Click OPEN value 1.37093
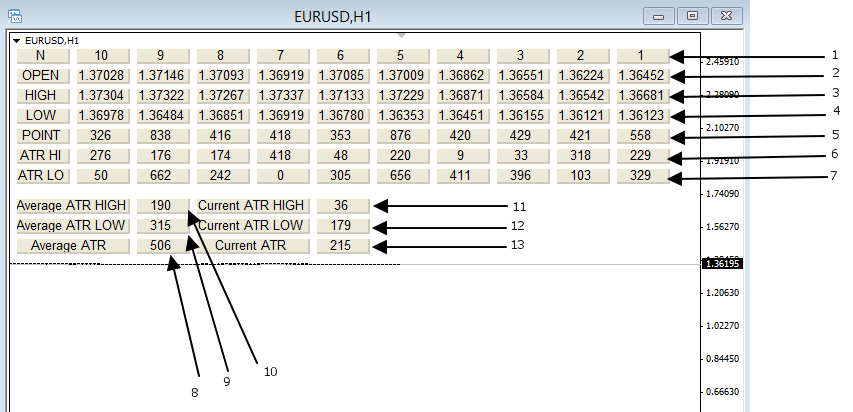The height and width of the screenshot is (412, 853). point(224,76)
